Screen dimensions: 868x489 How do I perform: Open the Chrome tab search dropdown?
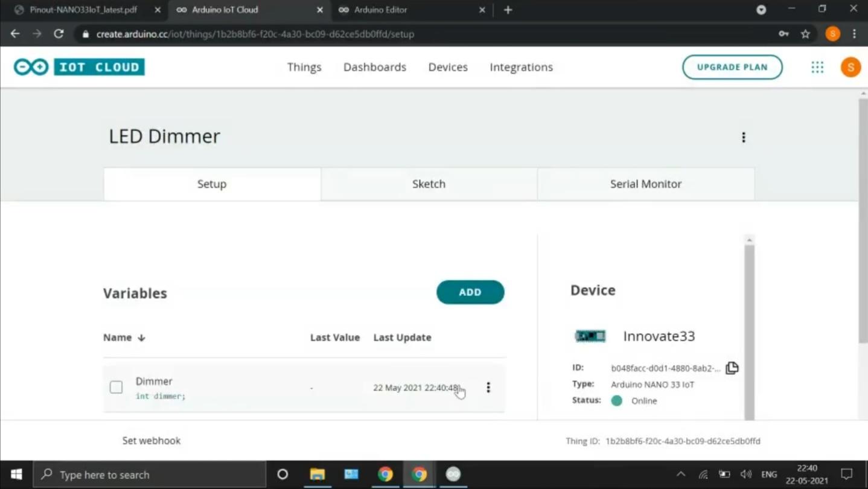(x=761, y=10)
